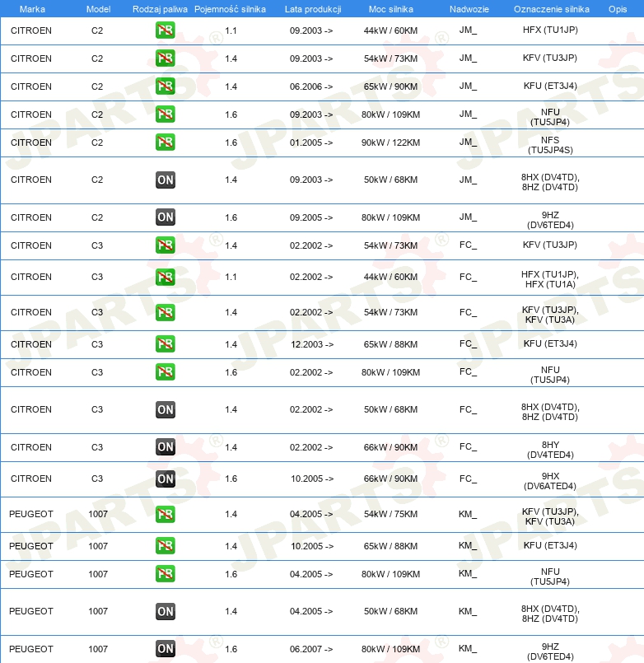Click the 90kW / 122KM power cell
Image resolution: width=644 pixels, height=663 pixels.
tap(390, 142)
